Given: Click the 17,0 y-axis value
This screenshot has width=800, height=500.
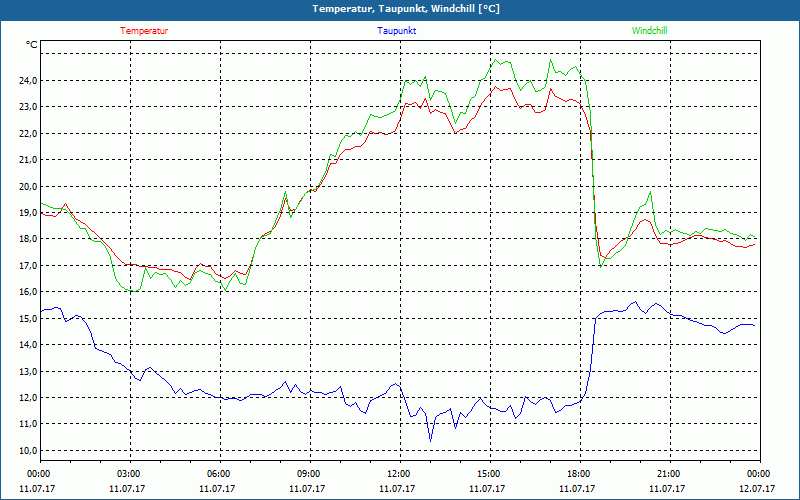Looking at the screenshot, I should point(28,266).
